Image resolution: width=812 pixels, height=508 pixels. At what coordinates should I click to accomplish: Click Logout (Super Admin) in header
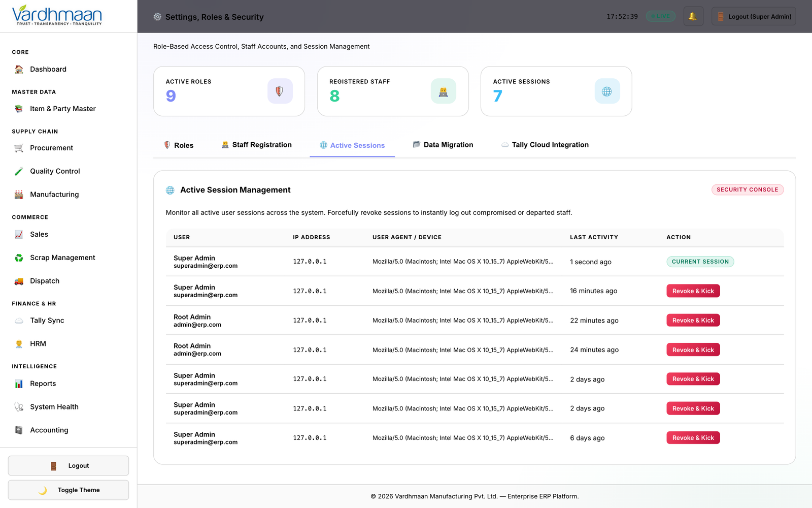pos(754,16)
